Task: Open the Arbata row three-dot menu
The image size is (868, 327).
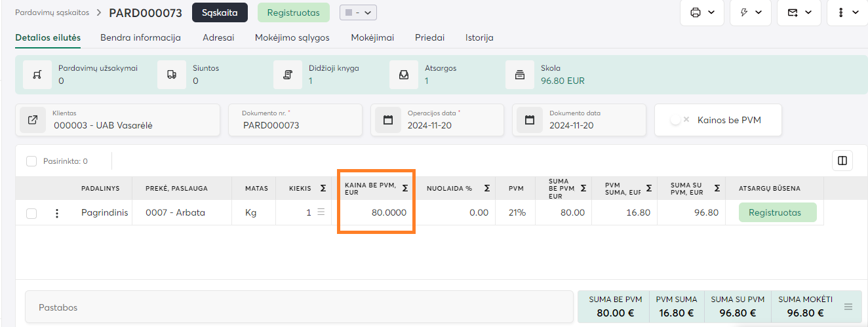Action: pos(57,213)
